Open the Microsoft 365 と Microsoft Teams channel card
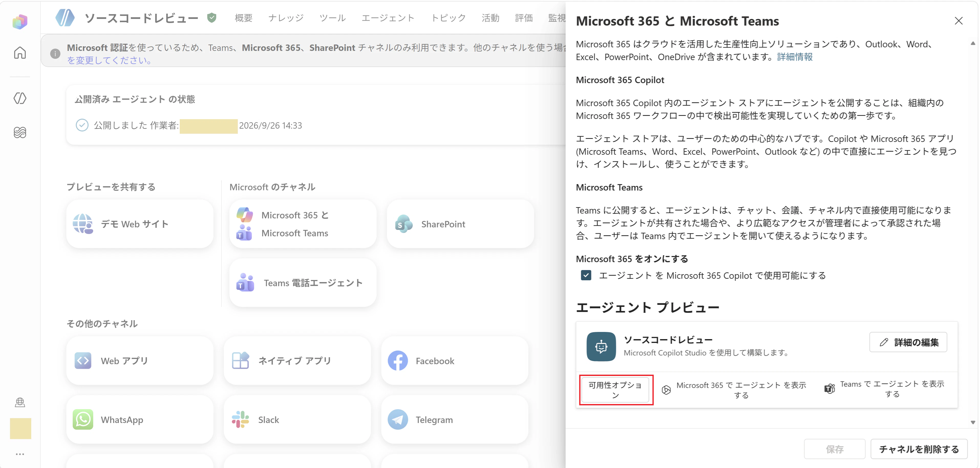Viewport: 980px width, 468px height. pyautogui.click(x=303, y=224)
